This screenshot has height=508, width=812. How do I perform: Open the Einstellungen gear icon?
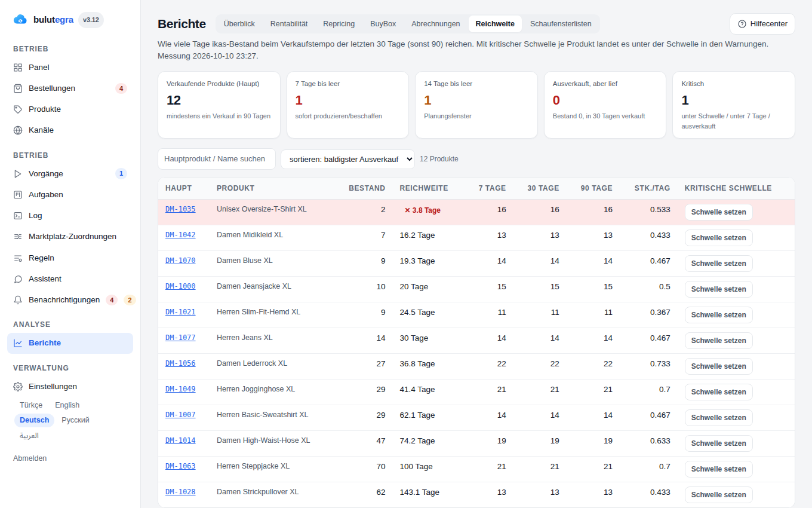click(x=18, y=387)
